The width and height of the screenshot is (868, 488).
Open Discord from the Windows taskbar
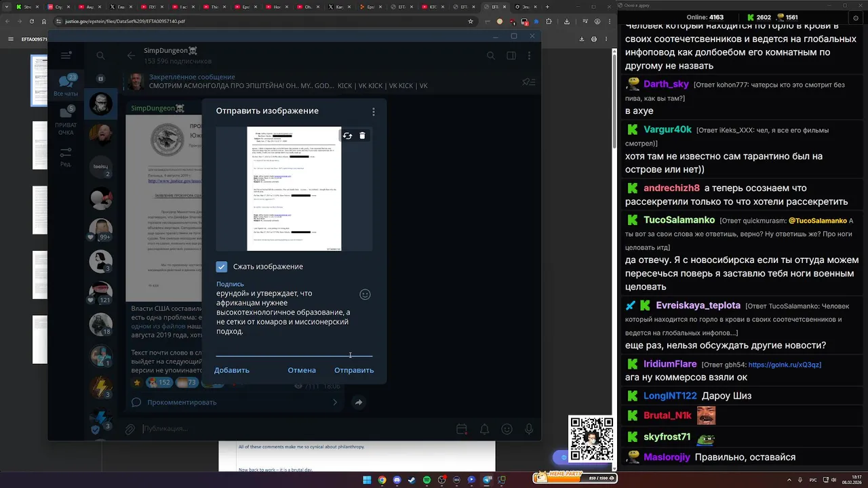coord(397,480)
